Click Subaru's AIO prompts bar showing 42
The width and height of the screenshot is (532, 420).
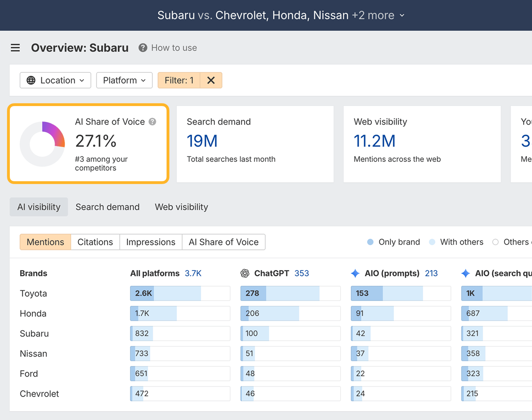401,333
